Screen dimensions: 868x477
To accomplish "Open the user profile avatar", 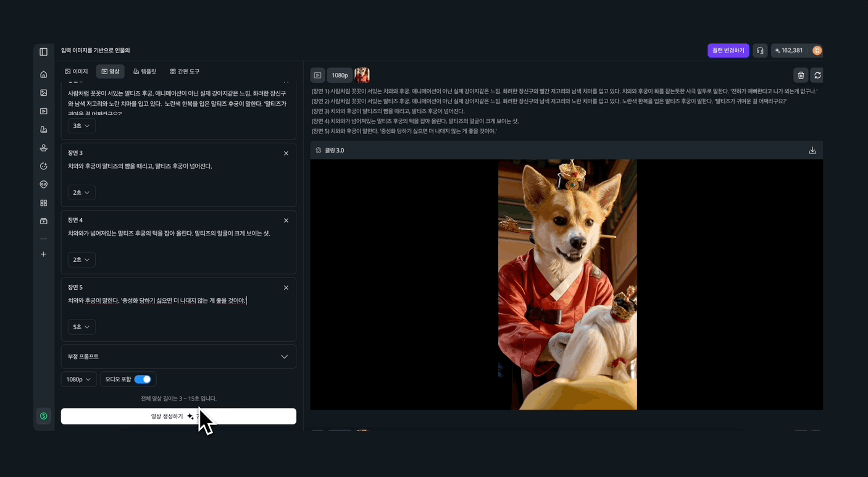I will [x=817, y=51].
